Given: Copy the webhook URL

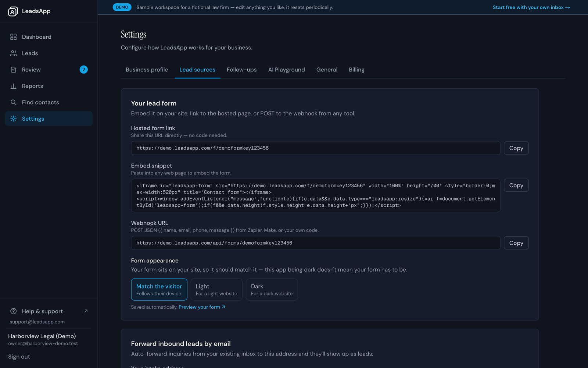Looking at the screenshot, I should (x=516, y=243).
